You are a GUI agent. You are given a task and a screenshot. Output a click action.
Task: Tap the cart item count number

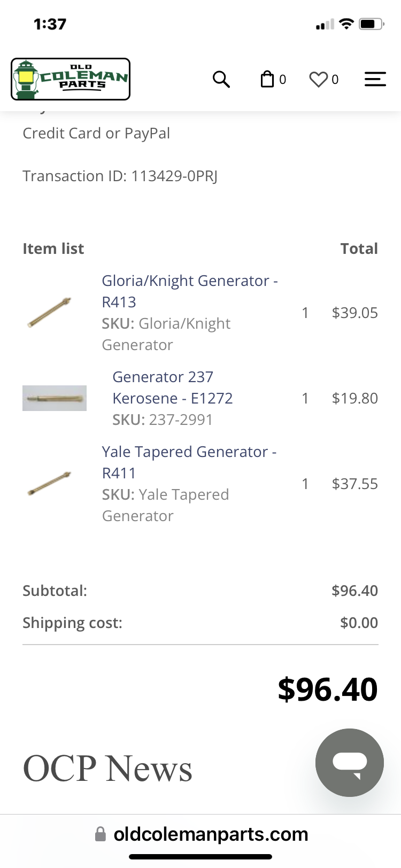[x=283, y=80]
